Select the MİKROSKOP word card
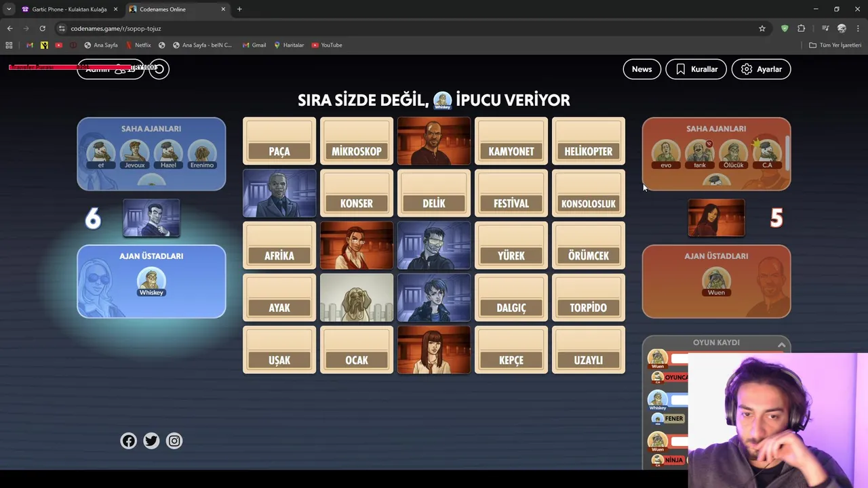This screenshot has height=488, width=868. 357,141
